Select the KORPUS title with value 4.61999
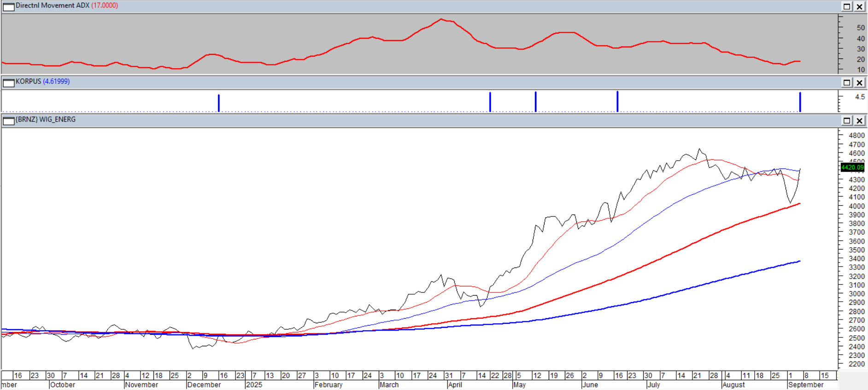Viewport: 868px width, 390px height. [42, 81]
